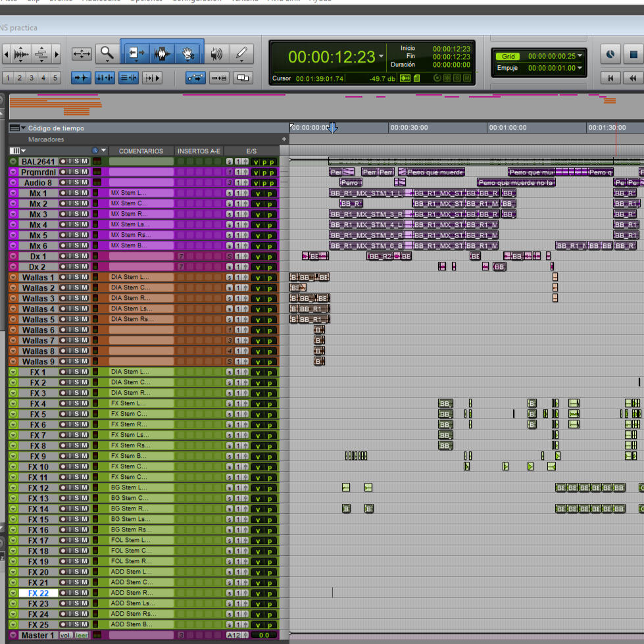Select the Zoomer magnifier tool

click(x=107, y=54)
